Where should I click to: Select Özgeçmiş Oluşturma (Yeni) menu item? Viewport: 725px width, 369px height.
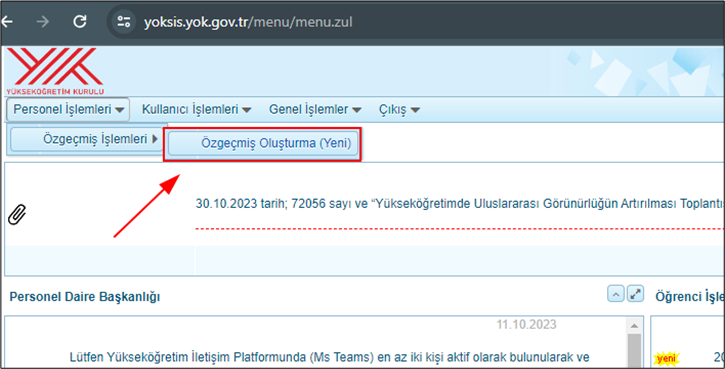click(x=263, y=143)
